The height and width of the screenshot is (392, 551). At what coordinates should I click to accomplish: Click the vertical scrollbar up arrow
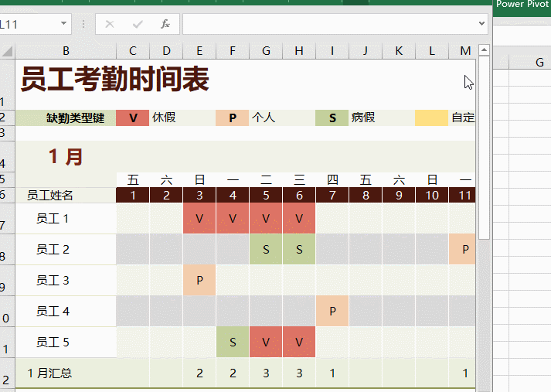pos(485,51)
